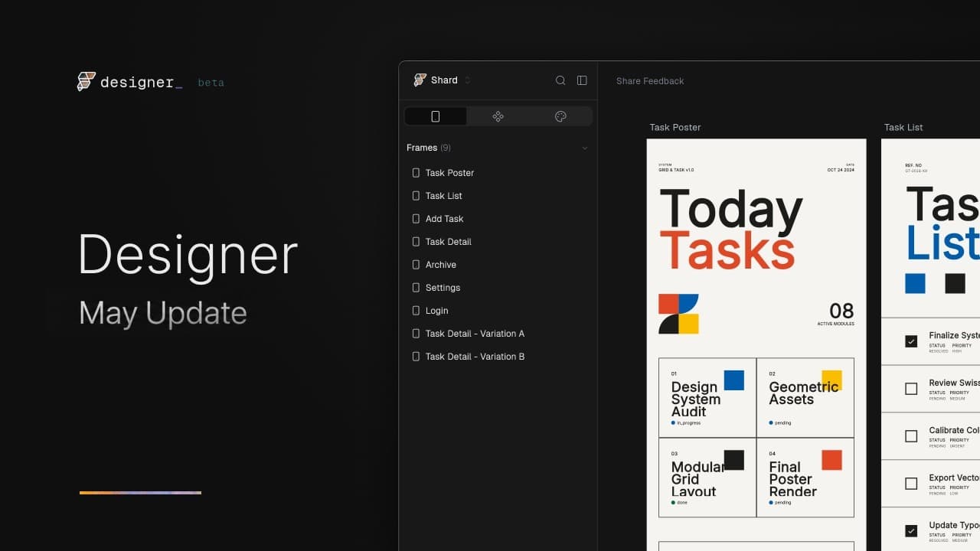The image size is (980, 551).
Task: Select the Task Detail frame row
Action: click(498, 242)
